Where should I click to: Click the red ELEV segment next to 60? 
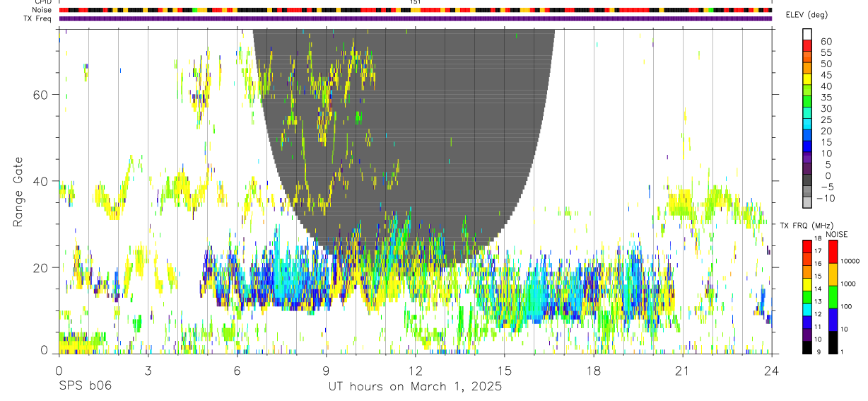pos(807,45)
